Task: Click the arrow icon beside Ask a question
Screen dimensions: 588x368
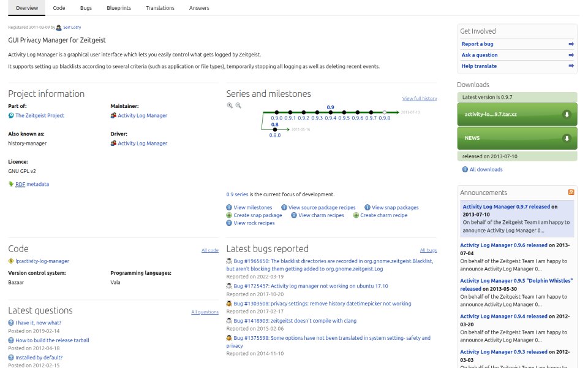Action: pyautogui.click(x=571, y=55)
